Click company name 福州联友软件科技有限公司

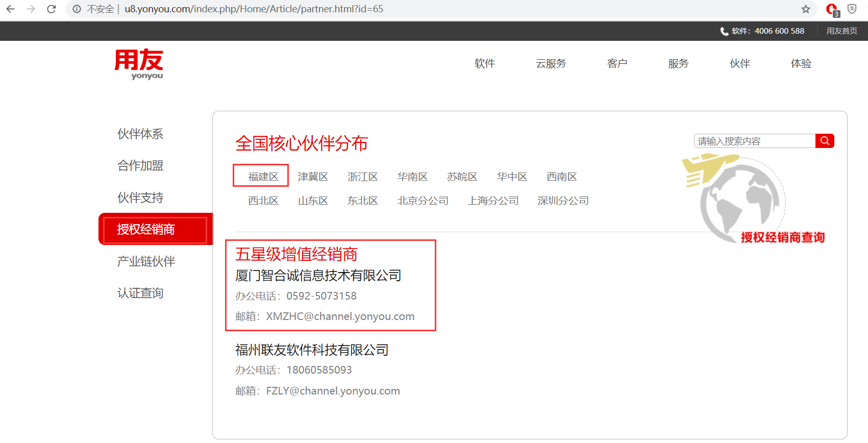(312, 350)
